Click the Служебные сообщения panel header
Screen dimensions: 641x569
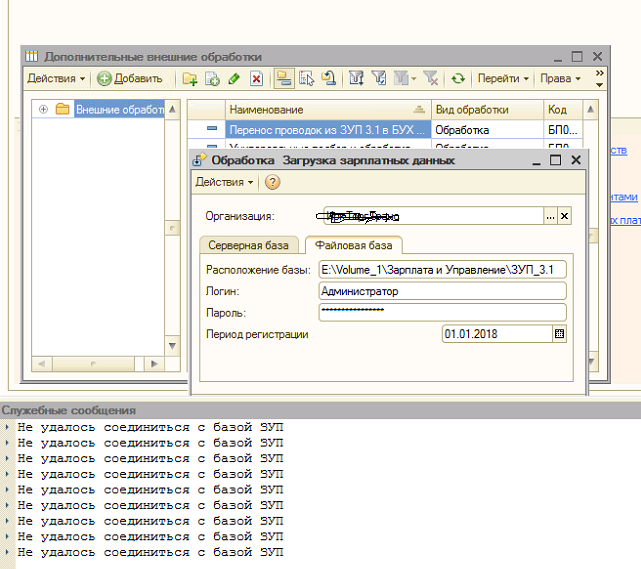(320, 410)
